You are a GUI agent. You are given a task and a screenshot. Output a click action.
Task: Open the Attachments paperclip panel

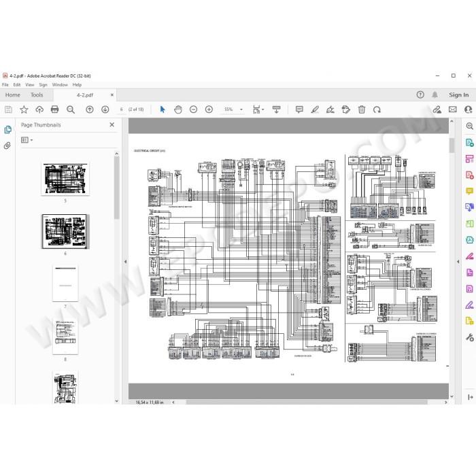point(7,146)
